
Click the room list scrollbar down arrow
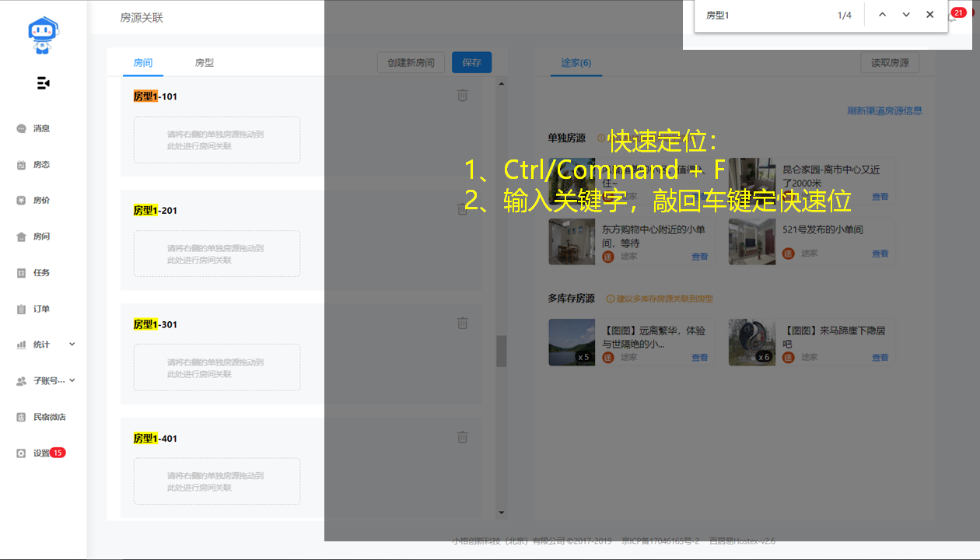tap(502, 513)
